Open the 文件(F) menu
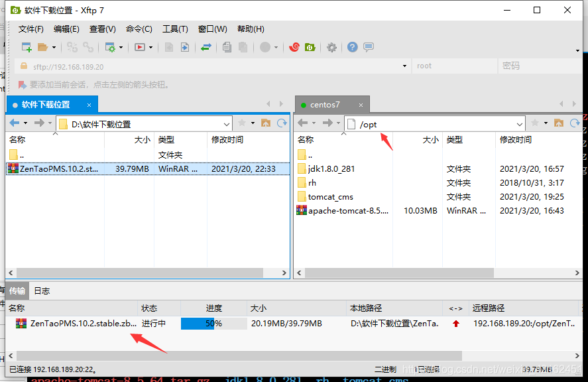 31,29
